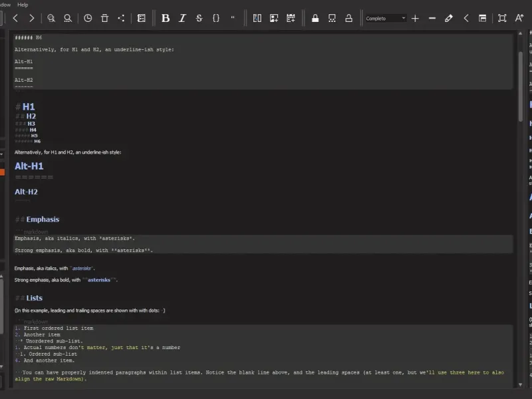Insert a block quote

[x=233, y=18]
